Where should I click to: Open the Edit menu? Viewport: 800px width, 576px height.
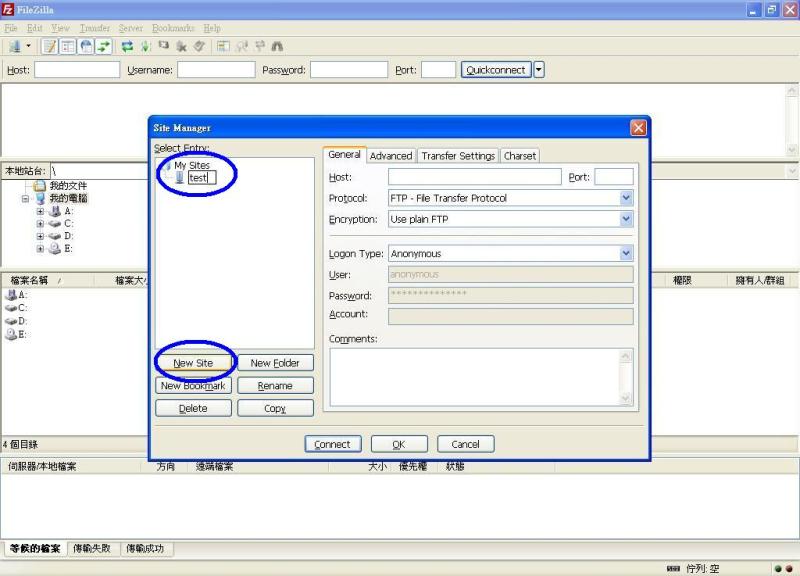coord(35,28)
